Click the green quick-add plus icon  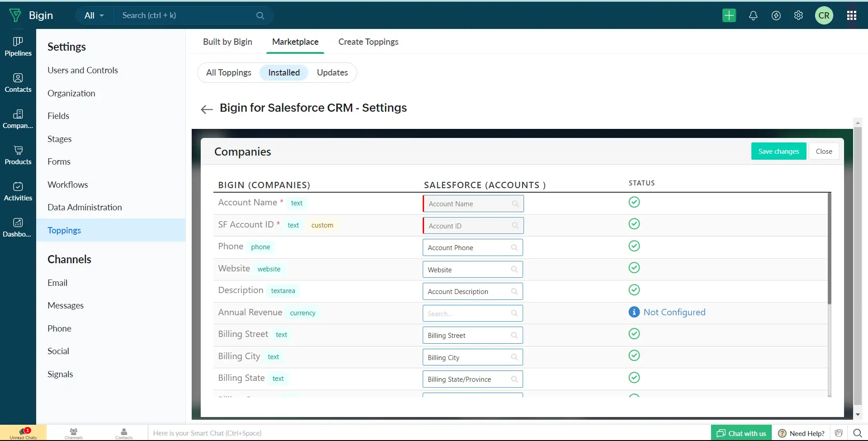(729, 15)
